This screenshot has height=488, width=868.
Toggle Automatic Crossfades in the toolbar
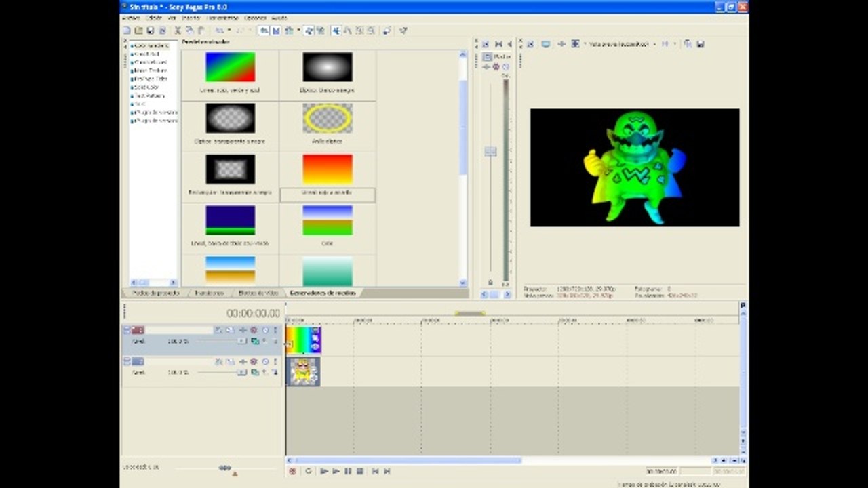point(276,30)
